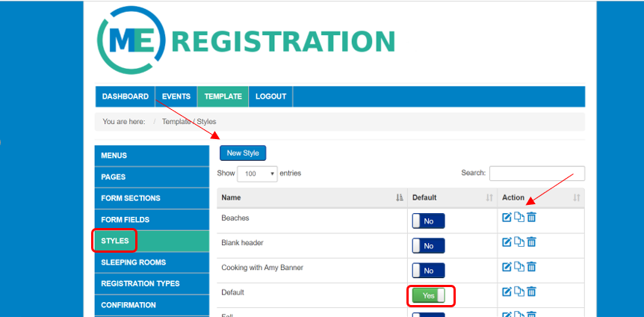
Task: Click the edit icon for Beaches style
Action: (507, 218)
